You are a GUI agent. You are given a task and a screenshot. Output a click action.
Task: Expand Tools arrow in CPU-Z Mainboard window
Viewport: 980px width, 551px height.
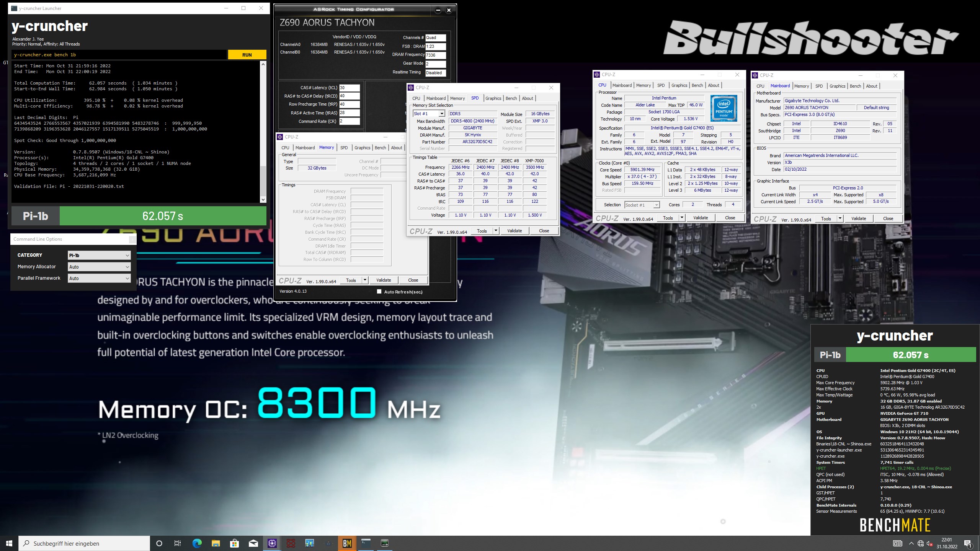[840, 218]
